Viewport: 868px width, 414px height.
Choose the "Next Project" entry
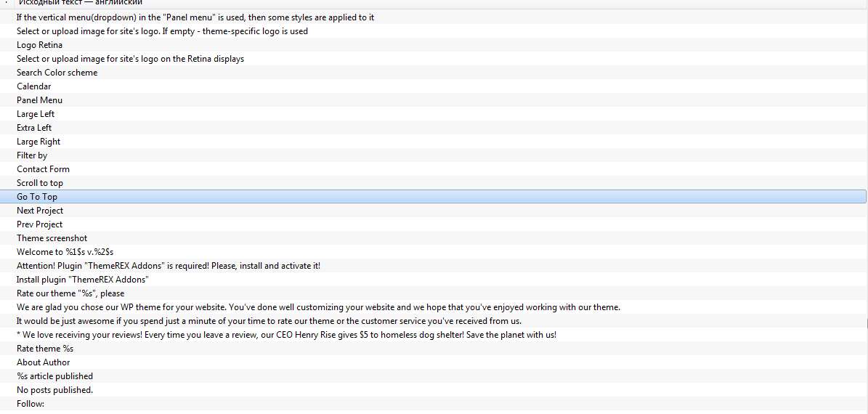434,211
